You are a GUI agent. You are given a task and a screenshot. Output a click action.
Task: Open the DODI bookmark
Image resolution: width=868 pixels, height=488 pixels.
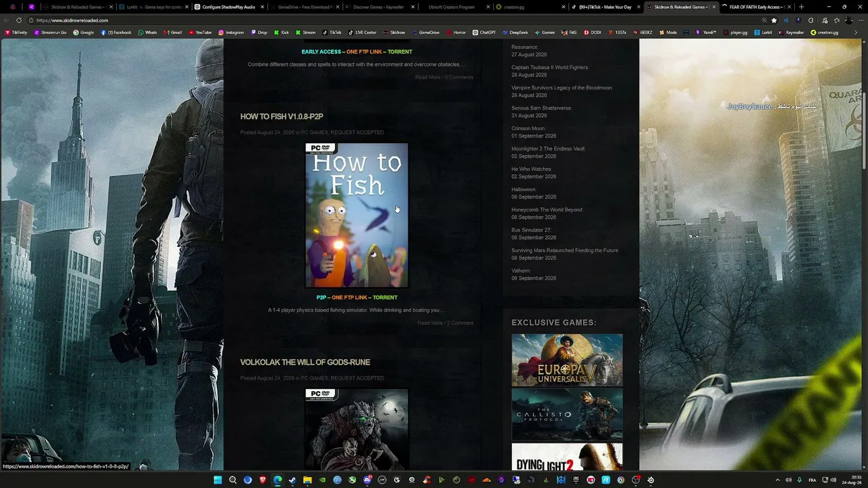tap(592, 33)
